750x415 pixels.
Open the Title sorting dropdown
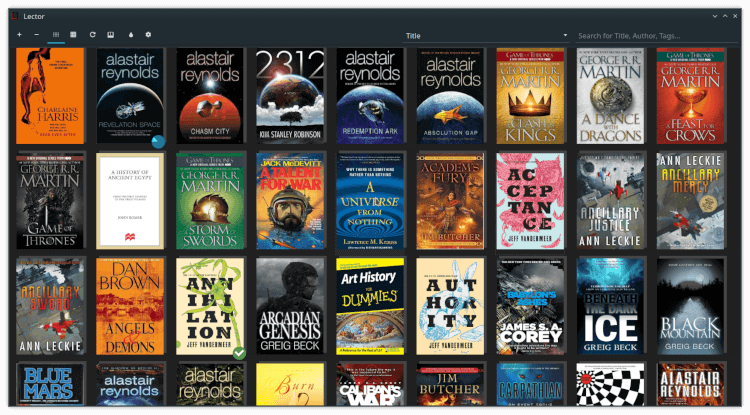486,36
